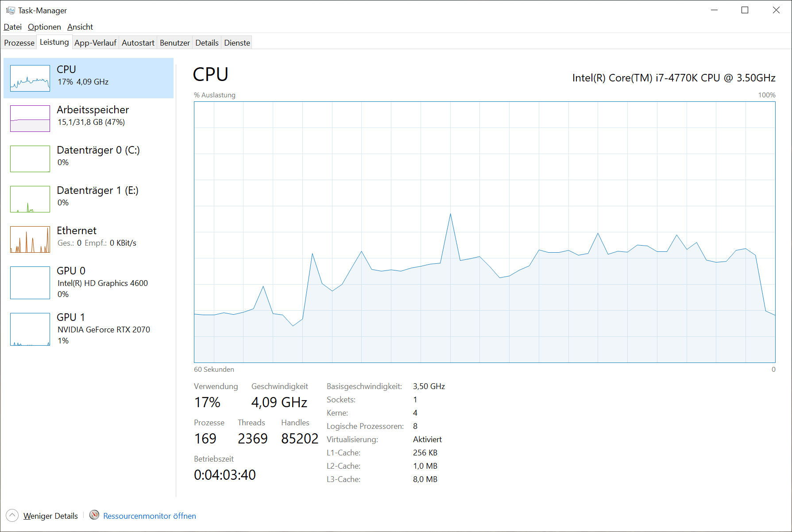
Task: Open Datenträger 1 (E:) performance view
Action: 89,199
